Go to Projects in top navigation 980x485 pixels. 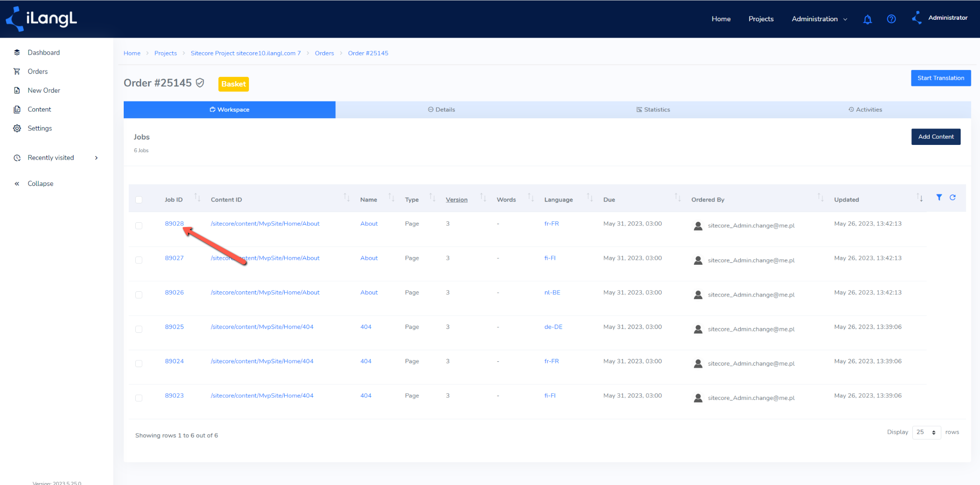click(761, 19)
